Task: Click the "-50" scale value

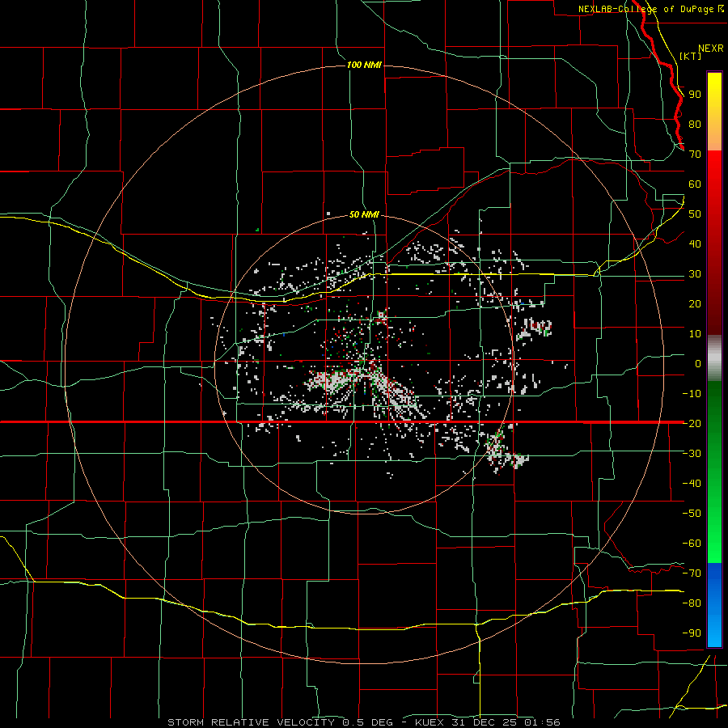Action: click(x=692, y=513)
